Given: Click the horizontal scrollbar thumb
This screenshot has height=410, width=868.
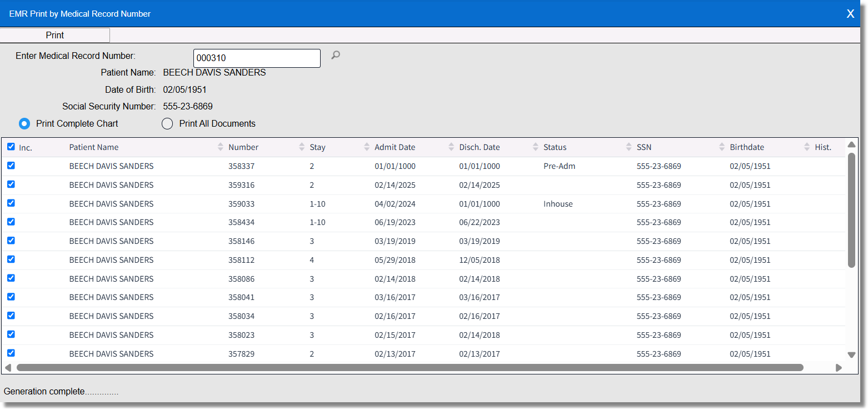Looking at the screenshot, I should click(410, 367).
